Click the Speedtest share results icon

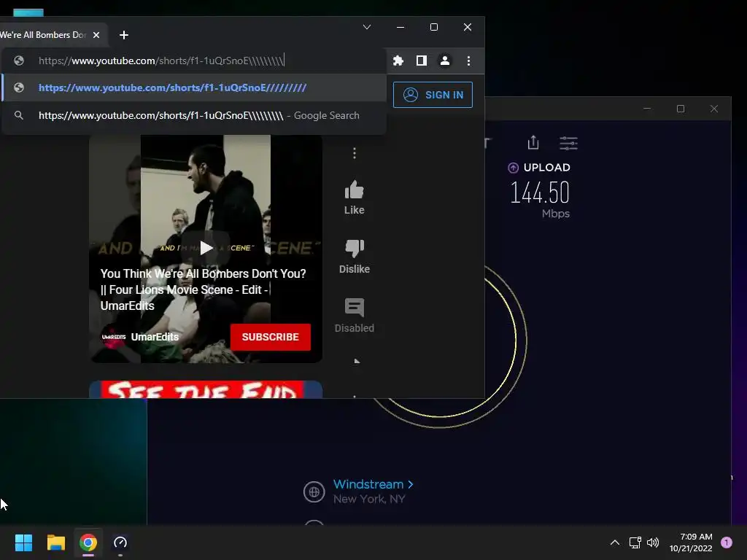click(533, 142)
